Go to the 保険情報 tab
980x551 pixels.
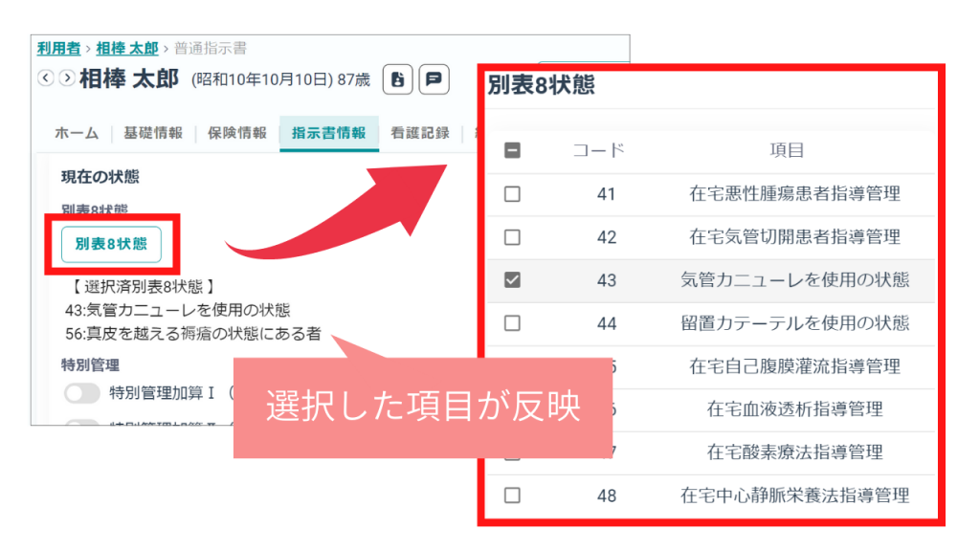pos(237,133)
